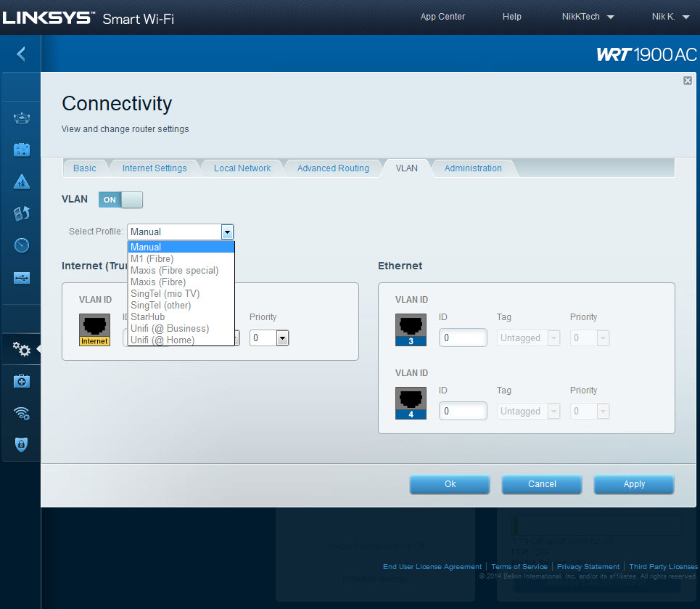Switch to the Administration tab
Screen dimensions: 700x609
point(473,168)
